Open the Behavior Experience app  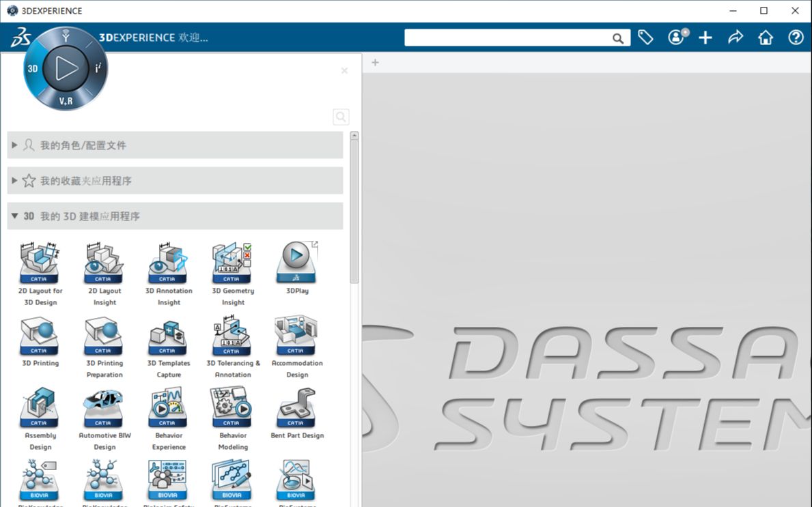pos(169,418)
